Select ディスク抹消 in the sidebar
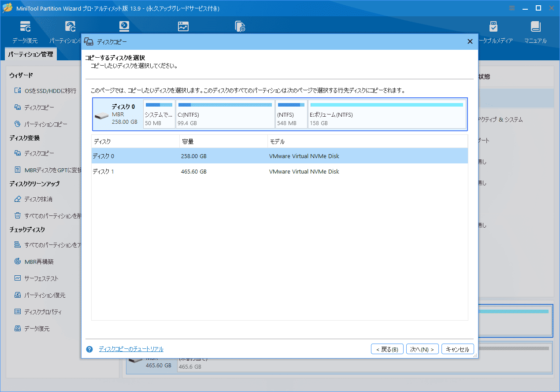This screenshot has width=560, height=392. click(33, 199)
